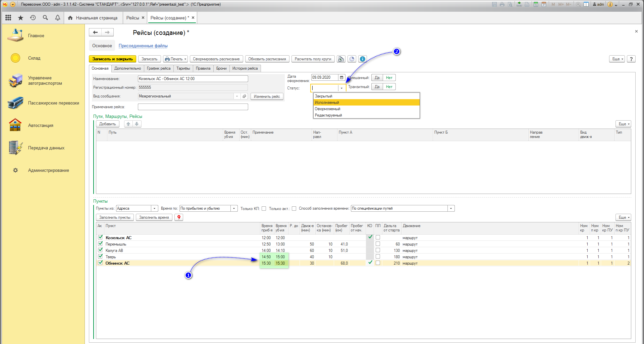
Task: Click the blue info icon in toolbar
Action: click(x=363, y=59)
